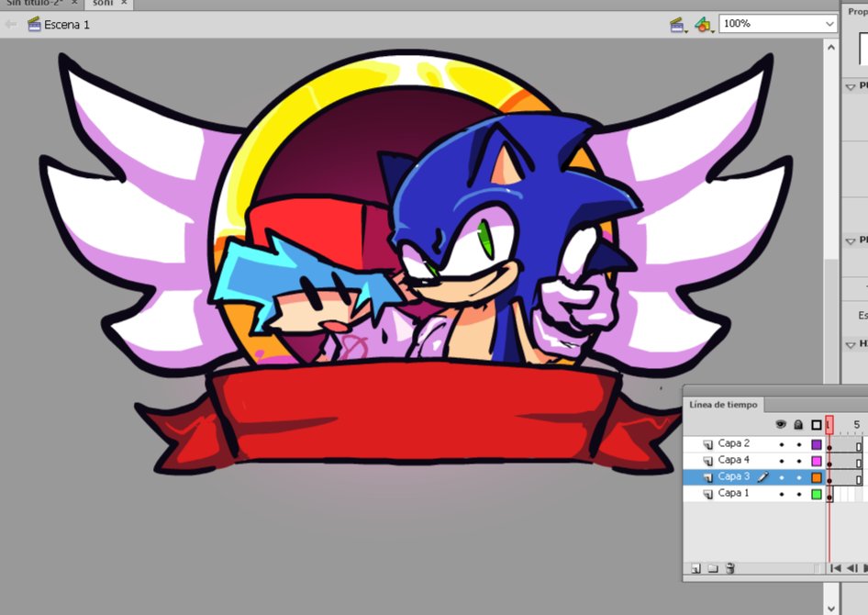The width and height of the screenshot is (868, 615).
Task: Click frame 5 on the timeline ruler
Action: point(856,425)
